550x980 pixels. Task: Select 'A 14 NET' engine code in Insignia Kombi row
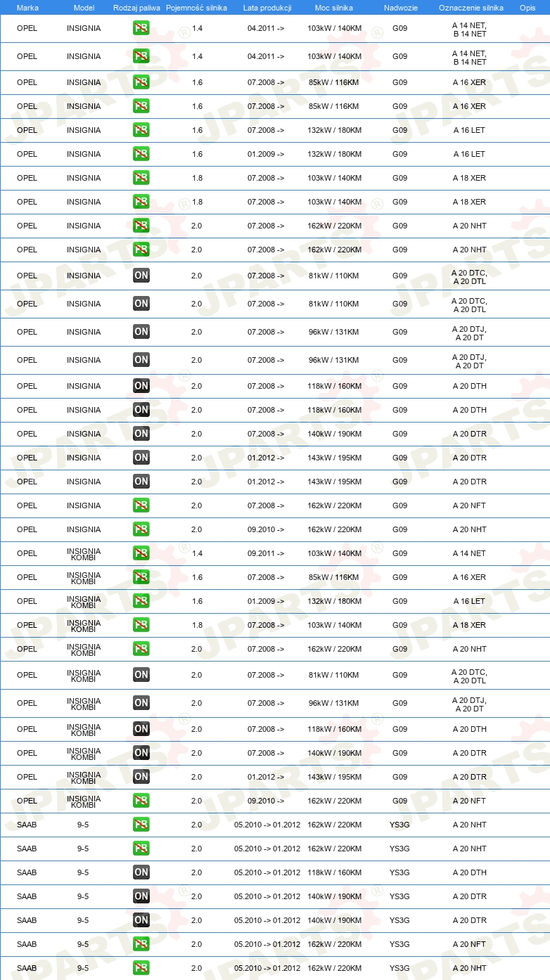pos(469,553)
